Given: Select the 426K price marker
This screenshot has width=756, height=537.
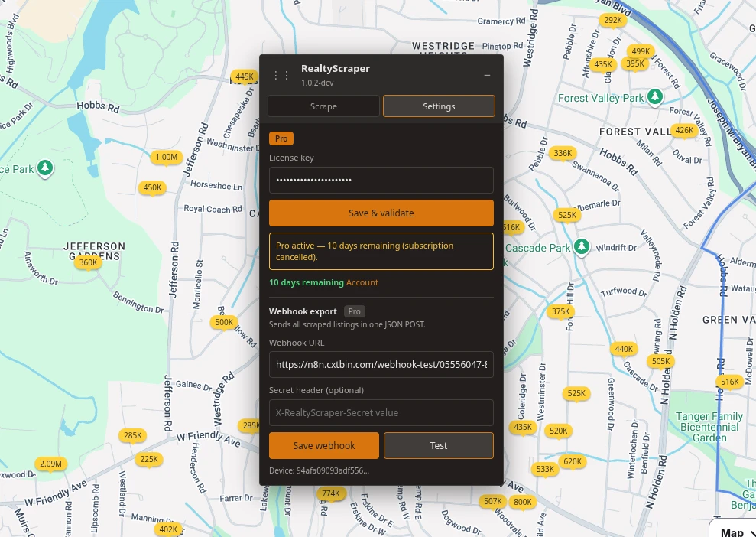Looking at the screenshot, I should pos(684,130).
